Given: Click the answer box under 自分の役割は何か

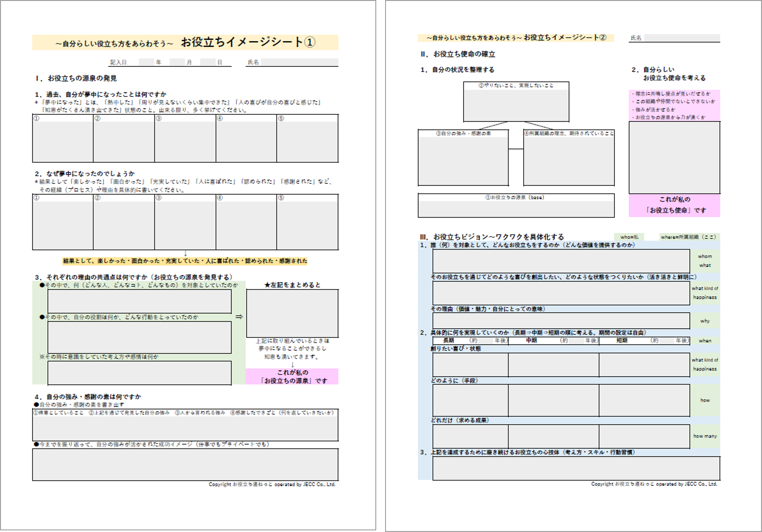Looking at the screenshot, I should (x=139, y=337).
